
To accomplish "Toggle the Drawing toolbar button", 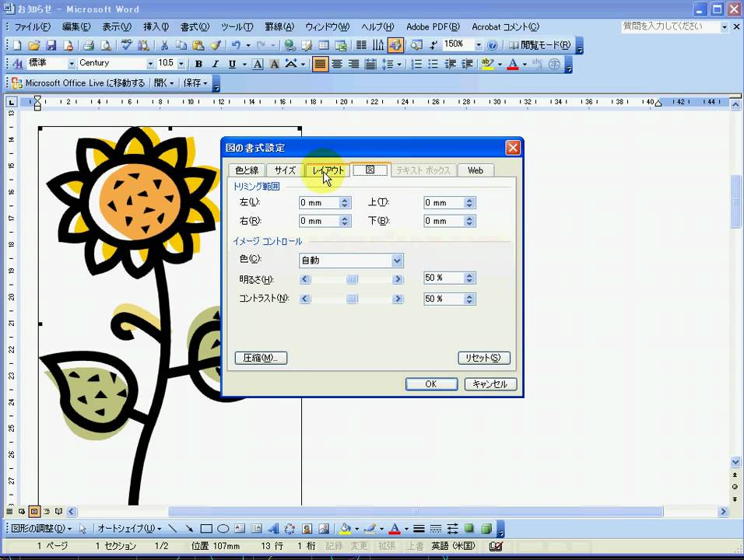I will [395, 45].
